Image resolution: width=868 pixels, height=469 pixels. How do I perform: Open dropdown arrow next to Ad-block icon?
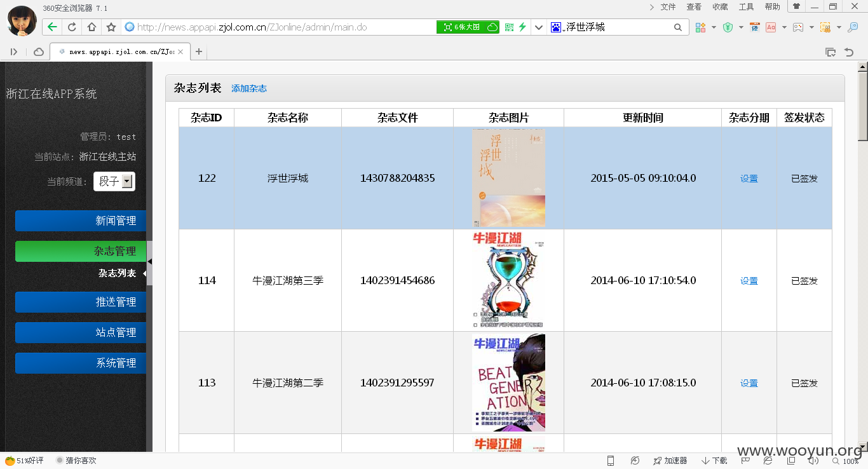pyautogui.click(x=784, y=27)
